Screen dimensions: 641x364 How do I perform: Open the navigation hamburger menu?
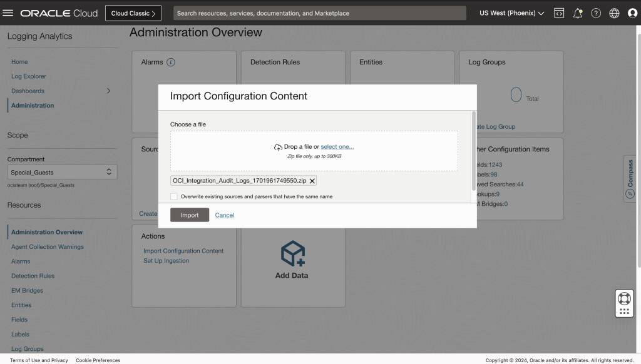coord(9,13)
